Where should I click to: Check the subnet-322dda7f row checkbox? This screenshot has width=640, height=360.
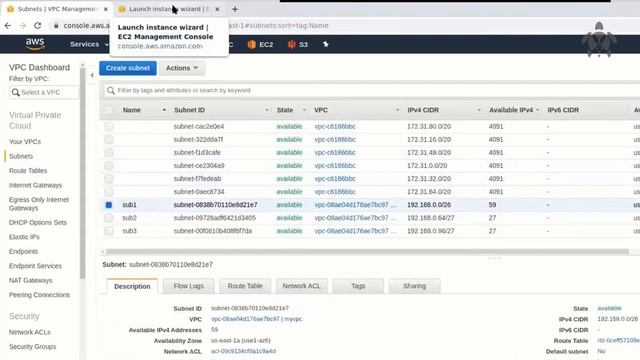tap(109, 140)
